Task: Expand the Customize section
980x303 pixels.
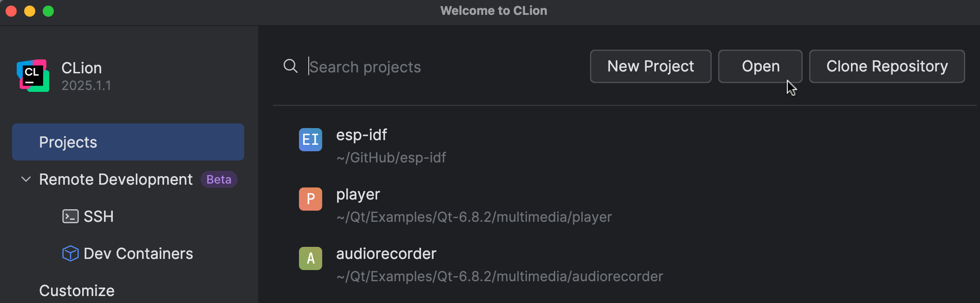Action: 77,290
